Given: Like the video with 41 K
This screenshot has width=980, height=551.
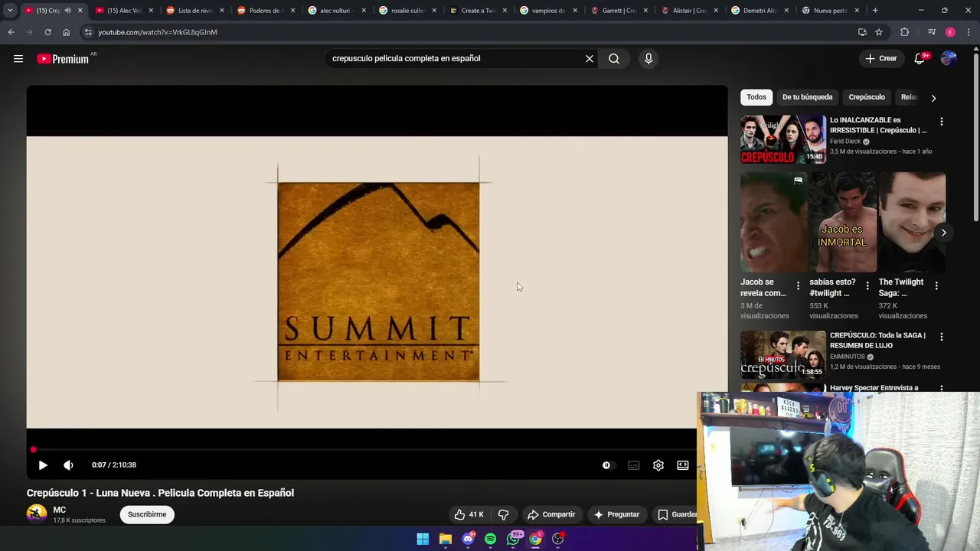Looking at the screenshot, I should [469, 514].
